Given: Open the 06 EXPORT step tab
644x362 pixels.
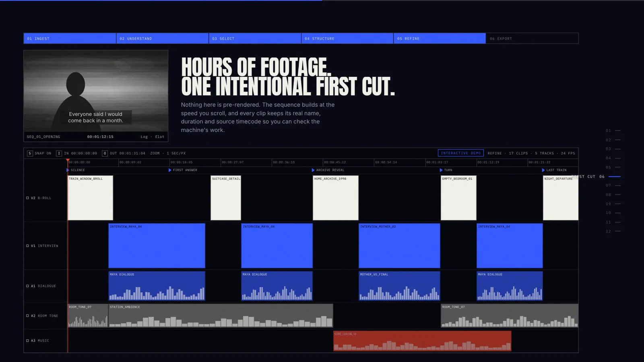Looking at the screenshot, I should [x=532, y=39].
